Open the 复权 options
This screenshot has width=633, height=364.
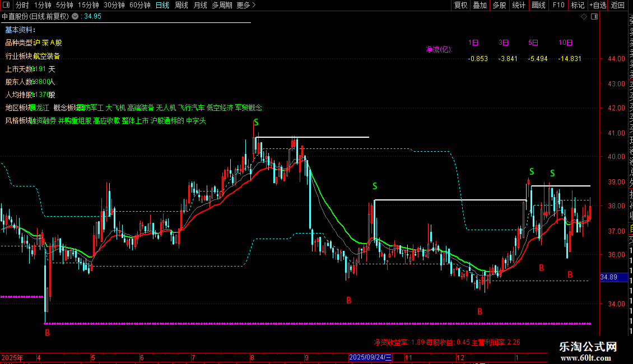pyautogui.click(x=460, y=5)
